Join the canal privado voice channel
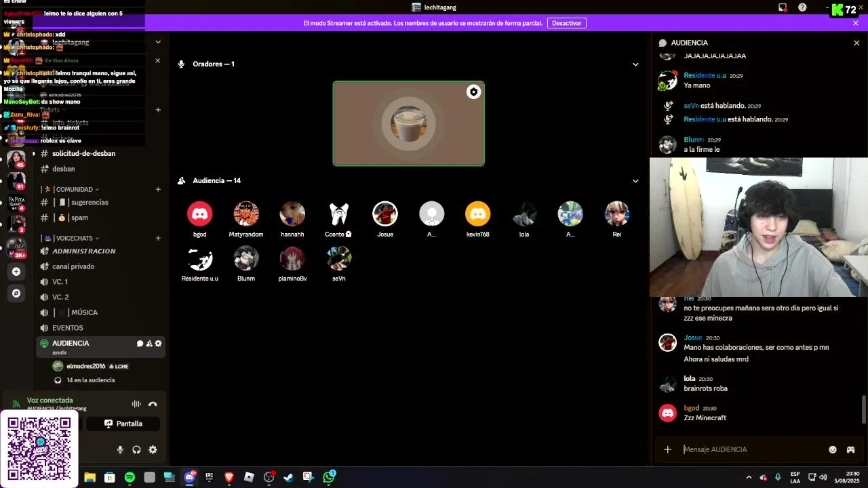The image size is (868, 488). (100, 266)
